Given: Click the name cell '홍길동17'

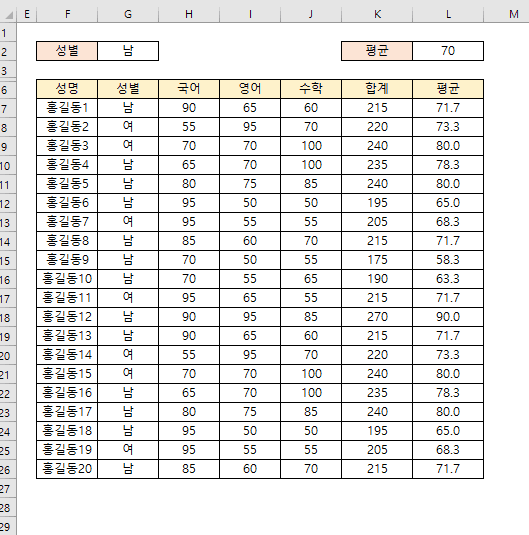Looking at the screenshot, I should [x=67, y=412].
